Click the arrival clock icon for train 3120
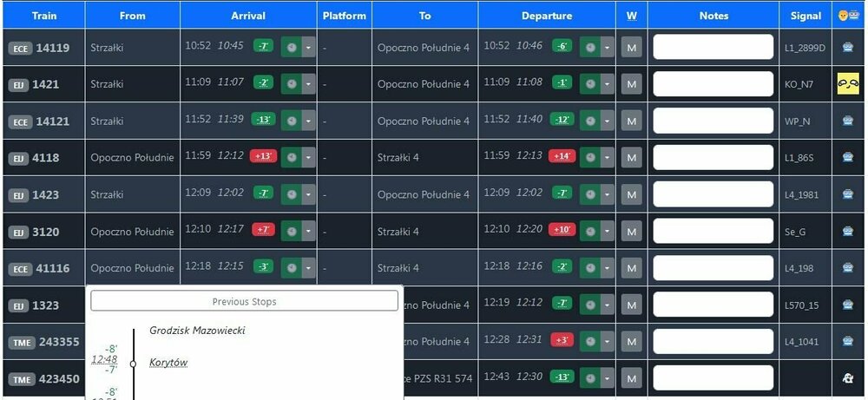 [292, 231]
